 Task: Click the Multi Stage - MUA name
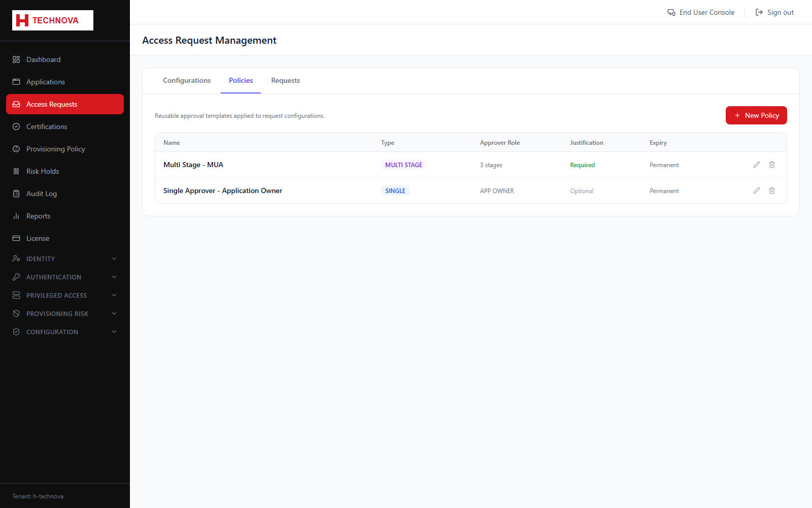coord(193,165)
